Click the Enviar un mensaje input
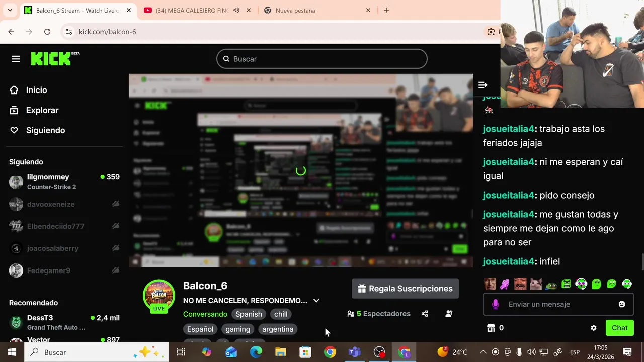Image resolution: width=644 pixels, height=362 pixels. click(x=558, y=304)
